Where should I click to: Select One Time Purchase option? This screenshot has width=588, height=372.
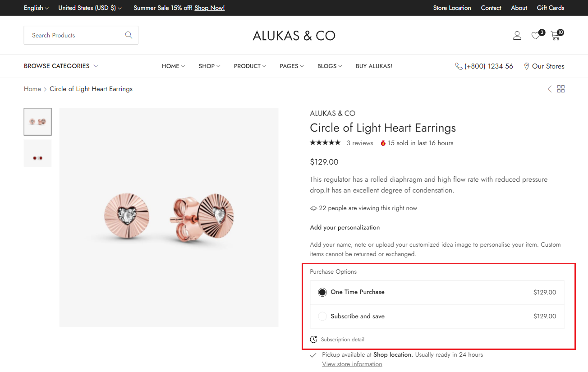click(x=322, y=292)
